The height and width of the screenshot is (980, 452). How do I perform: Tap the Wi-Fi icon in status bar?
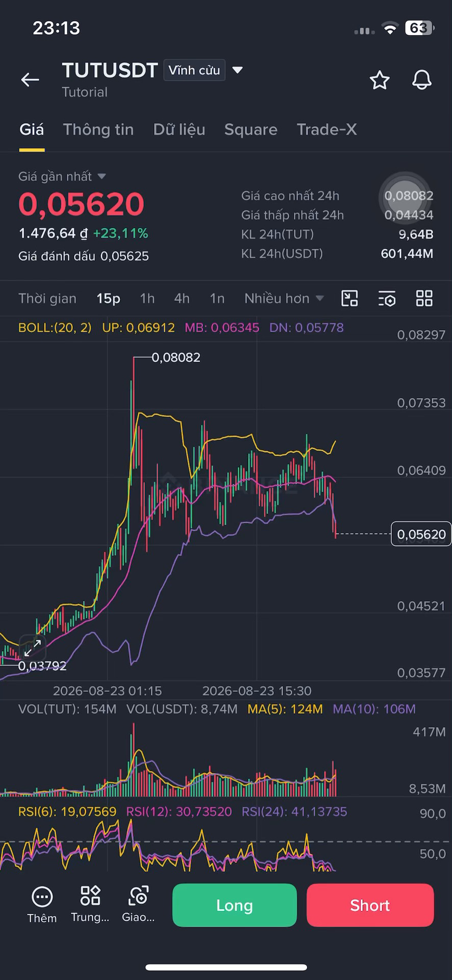coord(390,29)
